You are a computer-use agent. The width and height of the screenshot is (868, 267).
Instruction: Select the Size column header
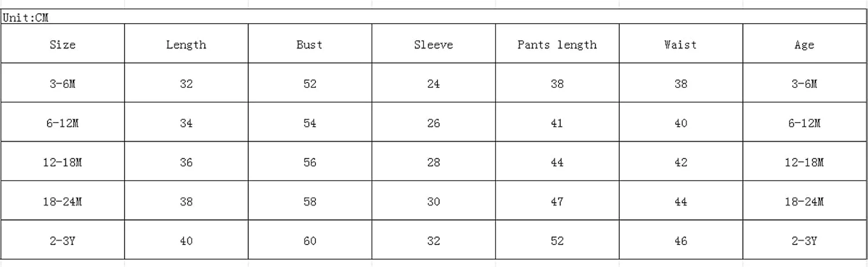click(x=62, y=44)
